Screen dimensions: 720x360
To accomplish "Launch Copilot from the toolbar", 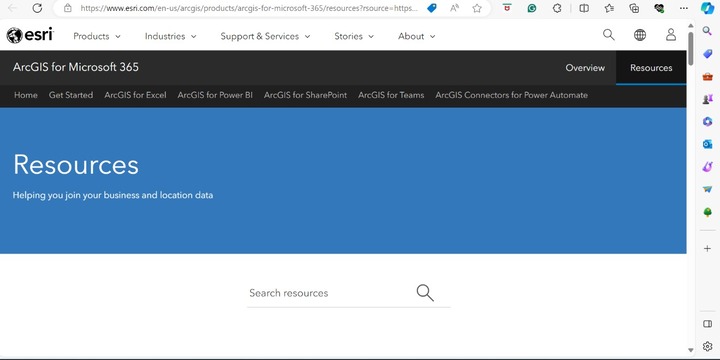I will pos(707,8).
